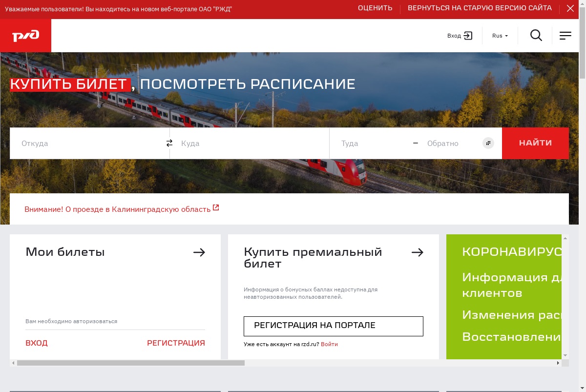Click the Вход text in header
Screen dimensions: 586x392
[454, 36]
